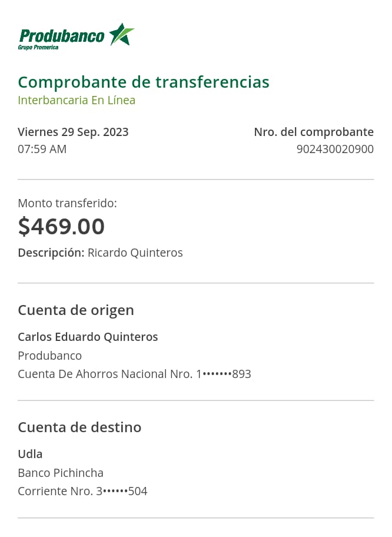
Task: Select receipt number 902430020900
Action: coord(334,149)
